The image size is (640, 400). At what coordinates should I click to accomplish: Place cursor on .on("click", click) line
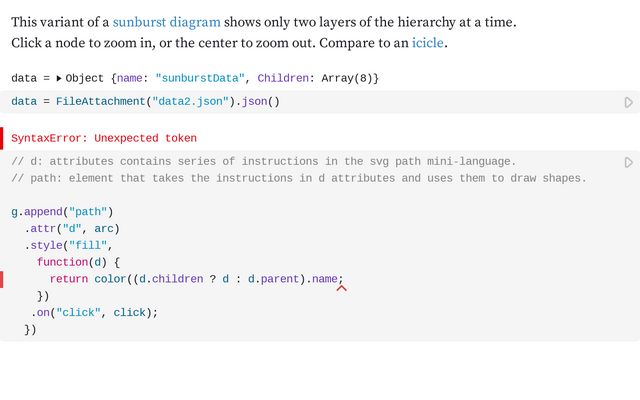point(94,312)
